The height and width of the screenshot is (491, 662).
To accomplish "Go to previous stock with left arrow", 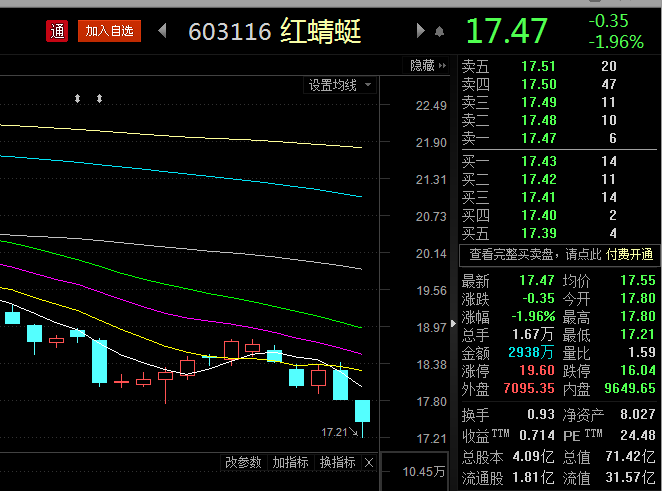I will pyautogui.click(x=163, y=32).
